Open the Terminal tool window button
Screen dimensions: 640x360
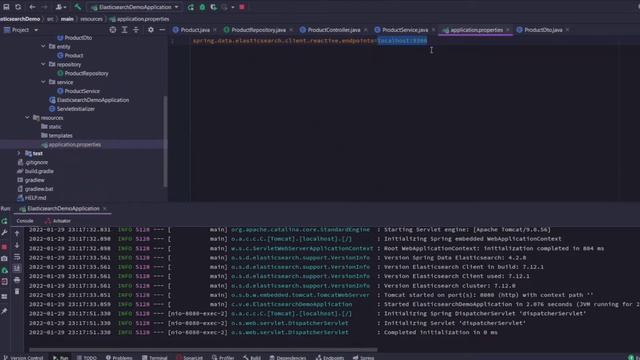tap(155, 358)
